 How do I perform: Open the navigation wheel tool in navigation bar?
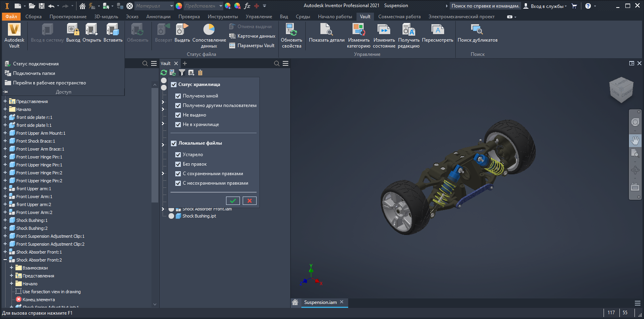coord(635,122)
